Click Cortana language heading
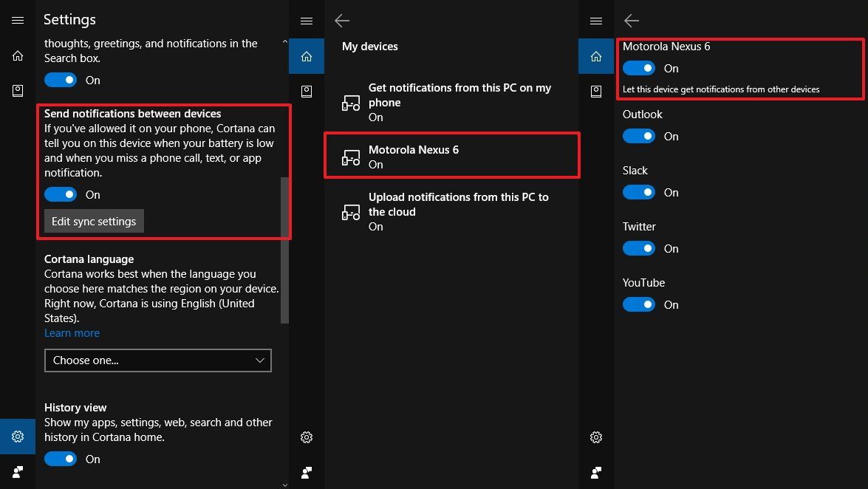Screen dimensions: 868x489 point(89,259)
